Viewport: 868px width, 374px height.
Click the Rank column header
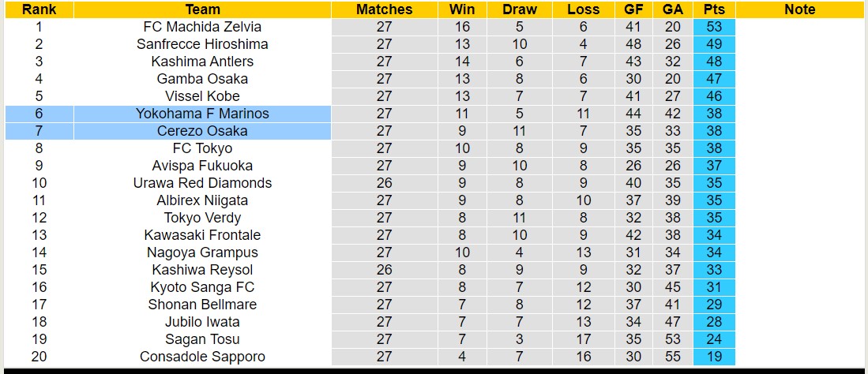point(39,9)
